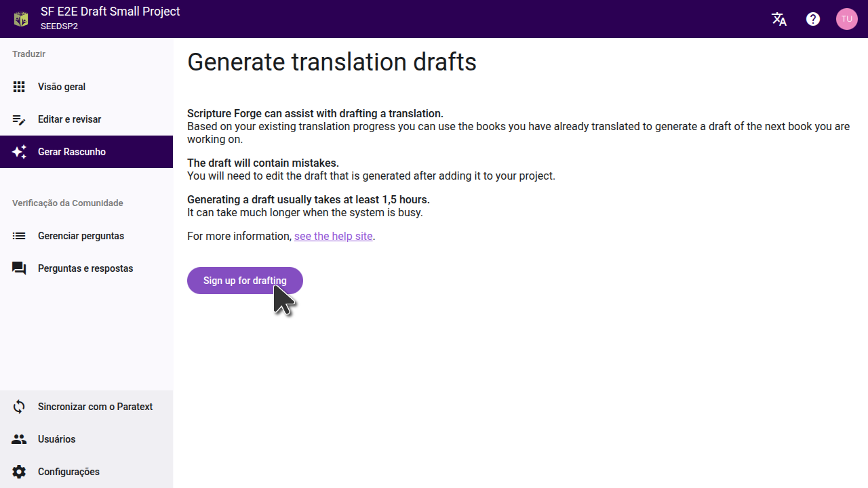Click the sync arrows icon for Paratext
Image resolution: width=868 pixels, height=488 pixels.
click(x=19, y=407)
